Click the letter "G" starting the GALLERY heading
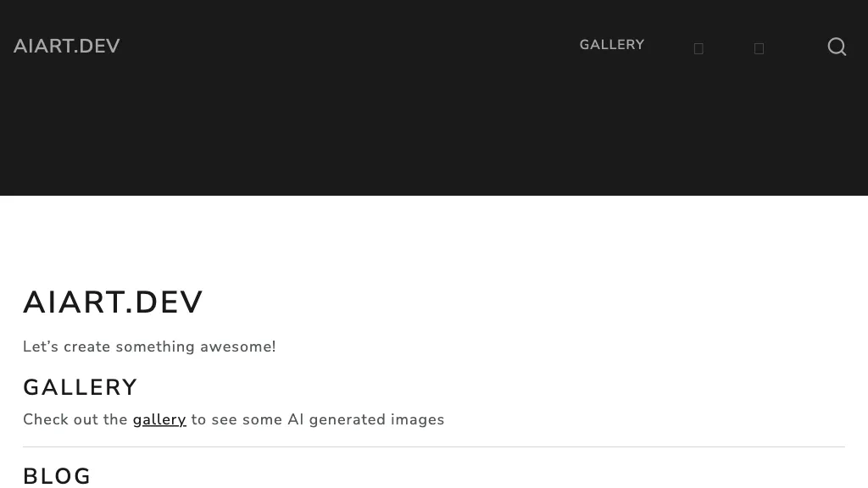Image resolution: width=868 pixels, height=488 pixels. [32, 387]
